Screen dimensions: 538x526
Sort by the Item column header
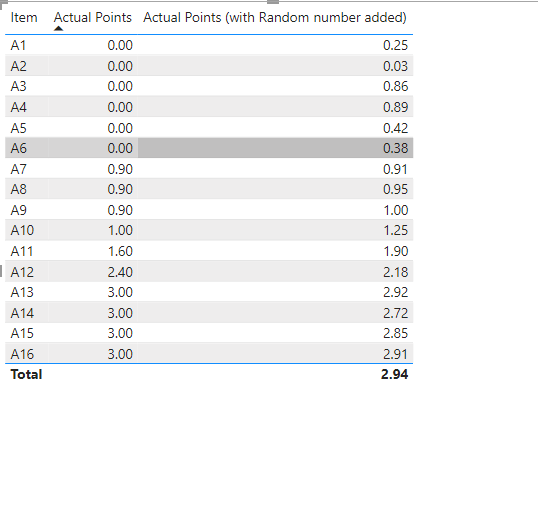click(24, 17)
